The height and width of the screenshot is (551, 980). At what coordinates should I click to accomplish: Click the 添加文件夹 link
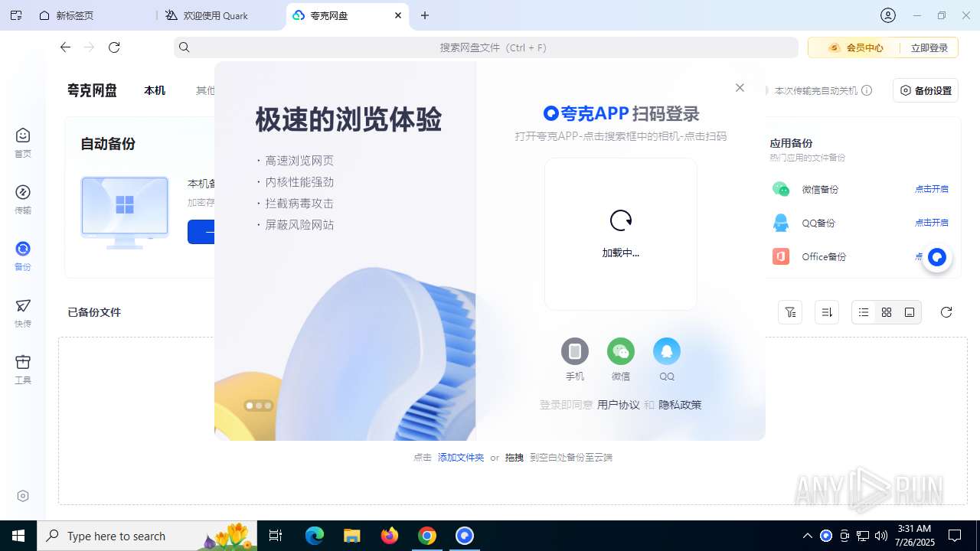click(461, 458)
